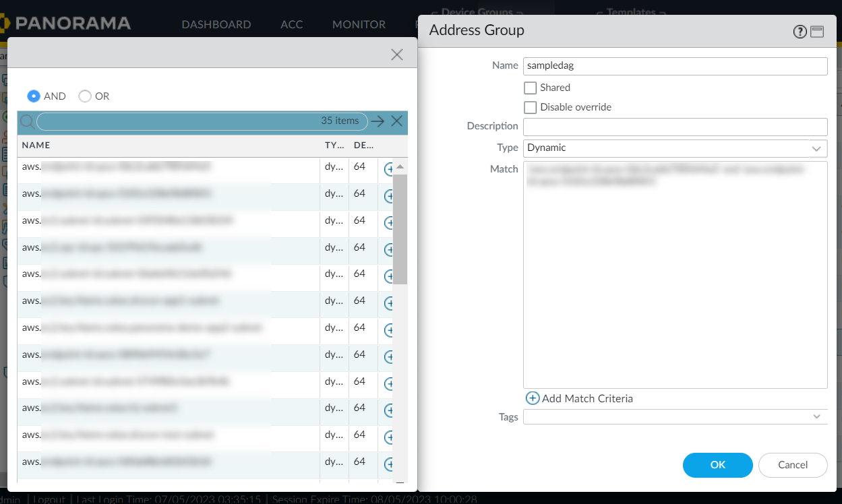
Task: Open the DASHBOARD tab
Action: pos(216,24)
